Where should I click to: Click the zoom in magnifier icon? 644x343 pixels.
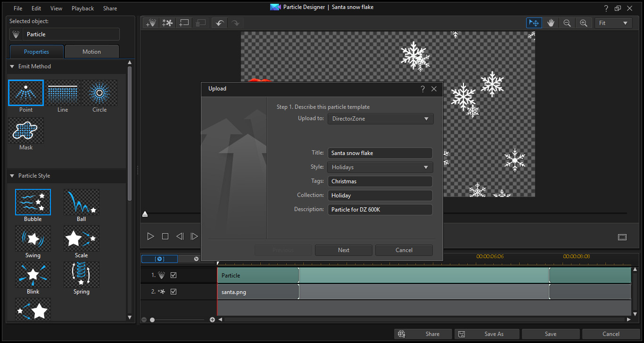point(584,23)
